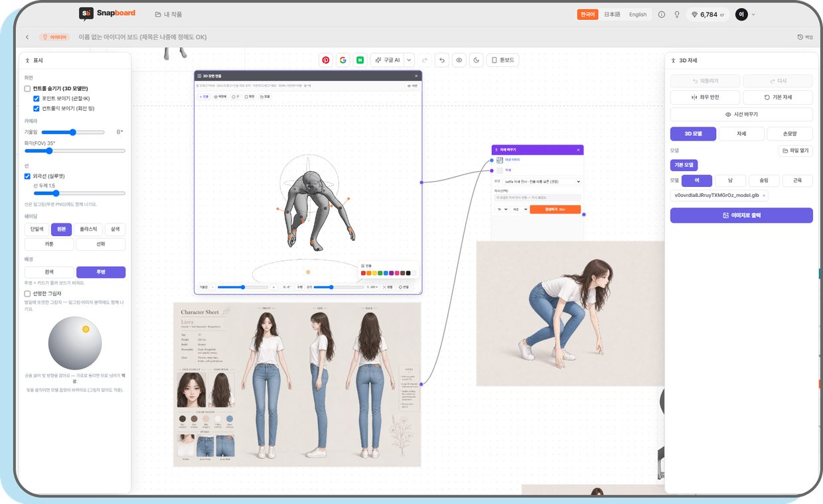The height and width of the screenshot is (504, 823).
Task: Select 원본 shading option
Action: 61,229
